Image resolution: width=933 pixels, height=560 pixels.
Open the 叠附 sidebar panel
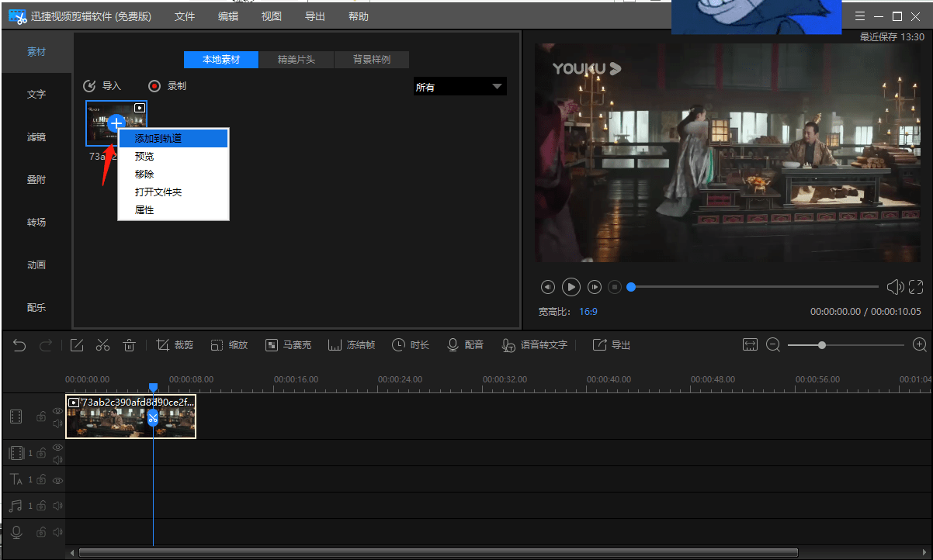click(36, 180)
